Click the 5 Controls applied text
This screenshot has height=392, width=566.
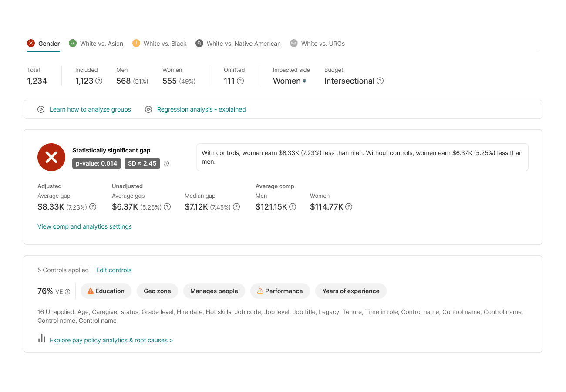pos(63,270)
